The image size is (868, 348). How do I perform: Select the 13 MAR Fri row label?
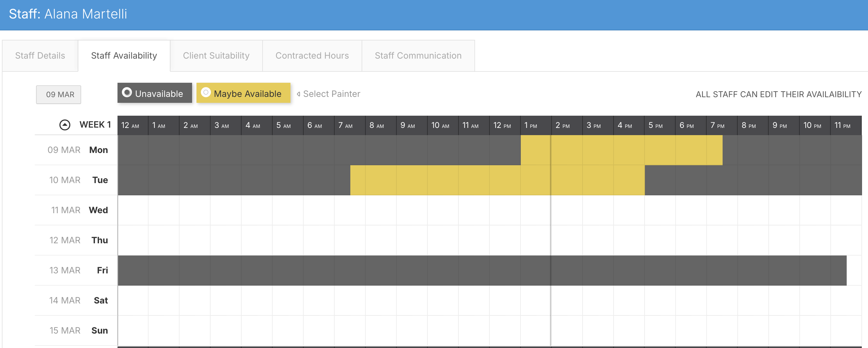[79, 271]
